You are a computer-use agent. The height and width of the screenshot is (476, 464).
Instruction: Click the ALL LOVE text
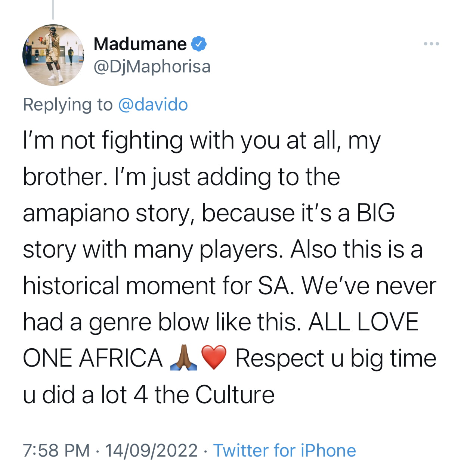pyautogui.click(x=363, y=322)
